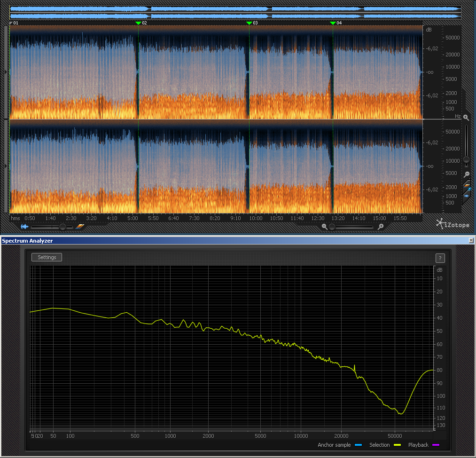Viewport: 476px width, 458px height.
Task: Click the vertical zoom slider knob
Action: click(466, 160)
